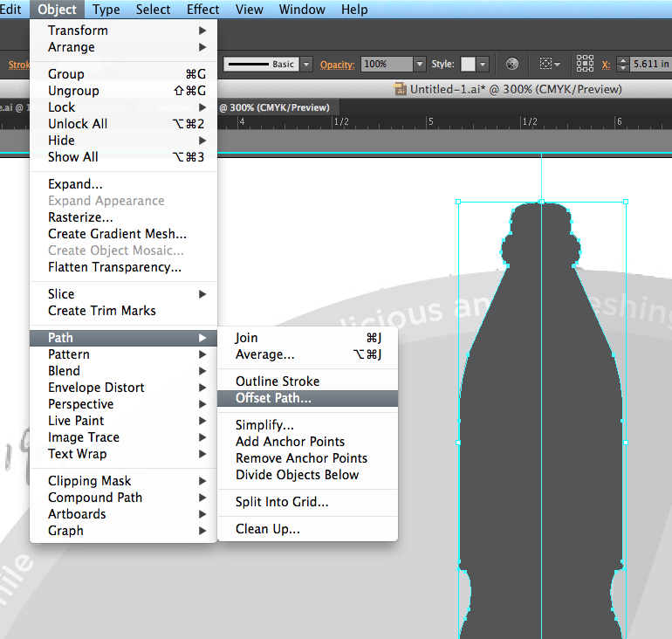Expand the Live Paint submenu
This screenshot has height=639, width=672.
point(123,421)
